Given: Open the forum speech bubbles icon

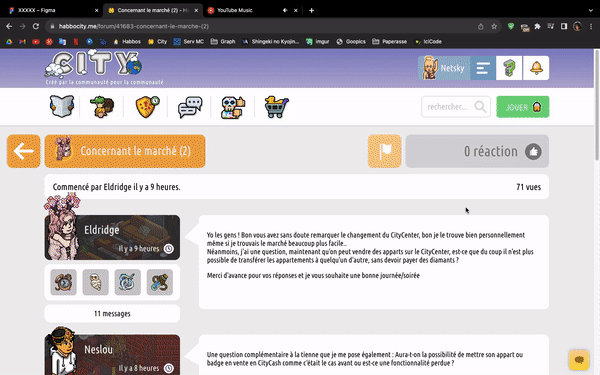Looking at the screenshot, I should click(x=190, y=107).
